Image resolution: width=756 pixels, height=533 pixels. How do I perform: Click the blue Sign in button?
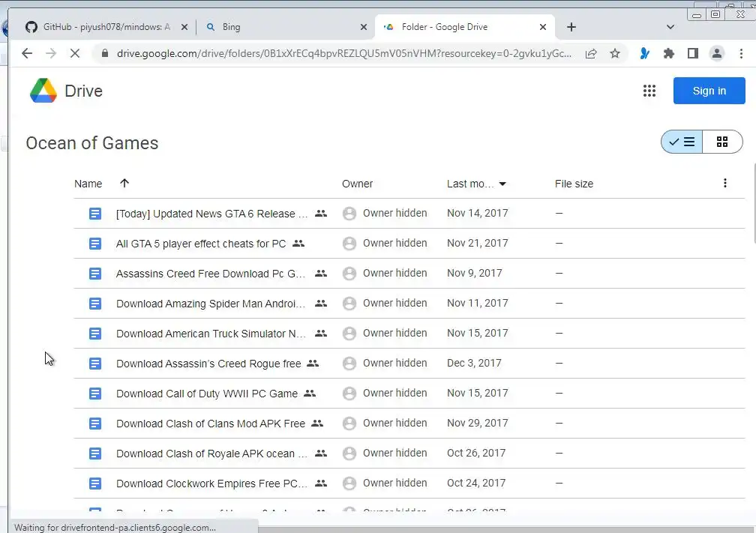pyautogui.click(x=709, y=91)
